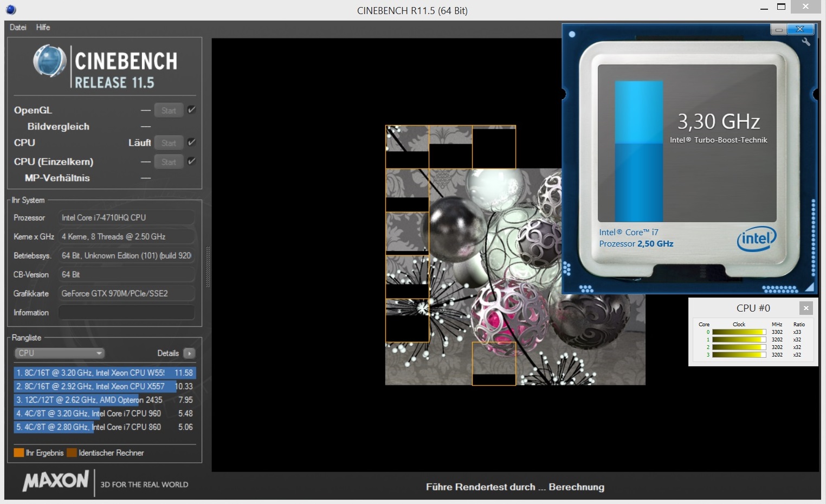This screenshot has height=504, width=826.
Task: Click the brown Identischer Rechner legend swatch
Action: tap(72, 453)
